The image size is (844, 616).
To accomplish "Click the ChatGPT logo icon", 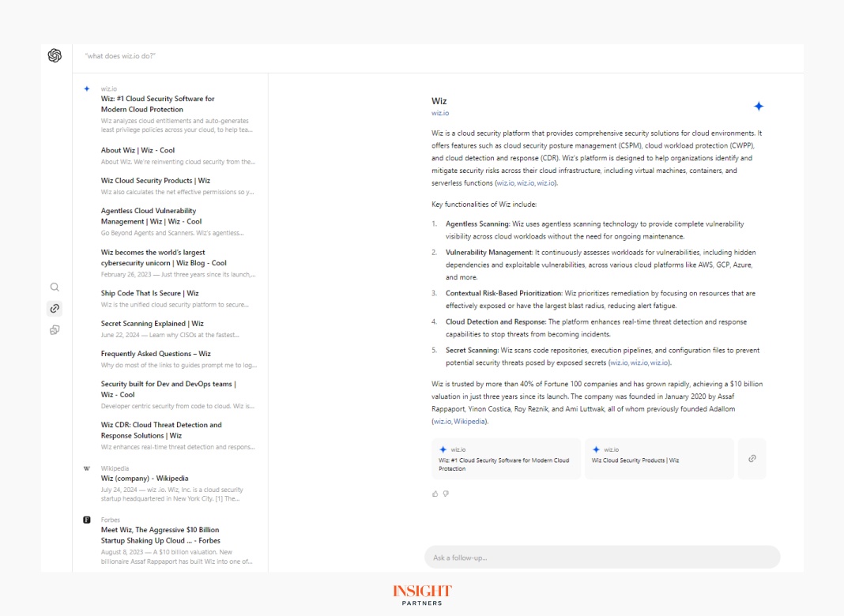I will point(55,55).
